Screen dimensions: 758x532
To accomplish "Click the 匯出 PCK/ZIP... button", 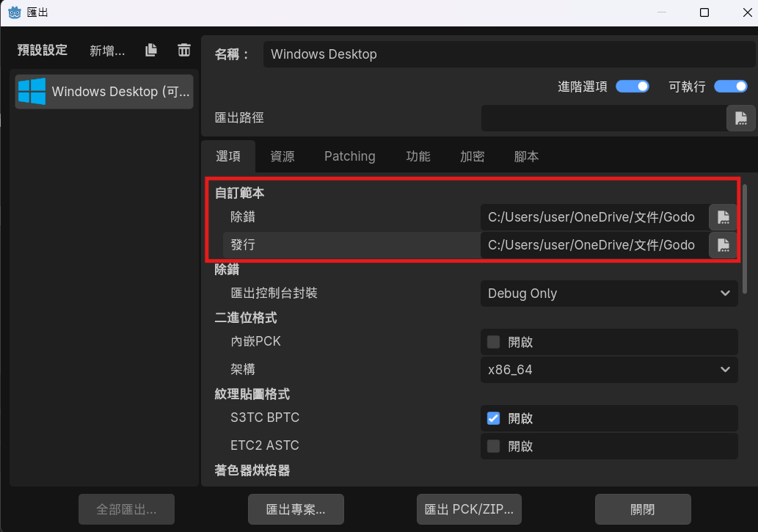I will click(469, 509).
